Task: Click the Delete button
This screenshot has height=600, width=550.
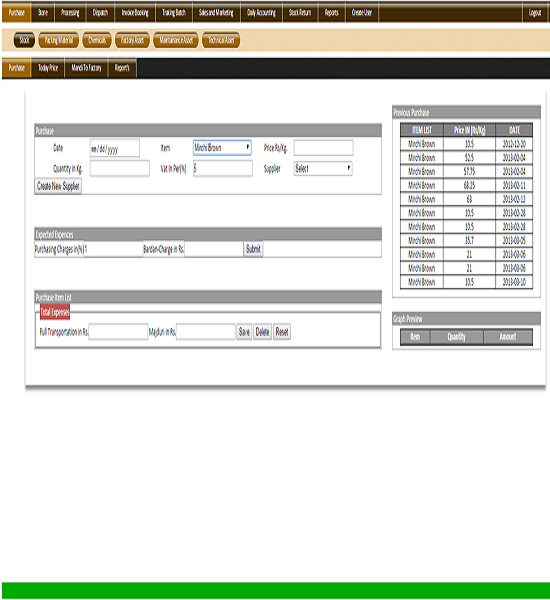Action: pos(263,332)
